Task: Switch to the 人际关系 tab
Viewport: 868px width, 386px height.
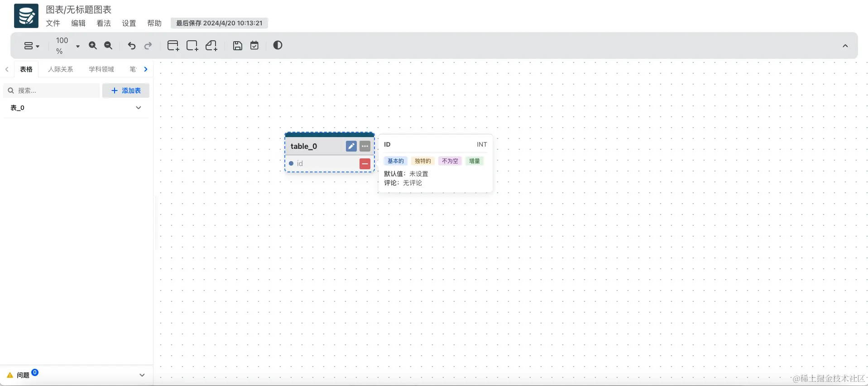Action: click(x=61, y=69)
